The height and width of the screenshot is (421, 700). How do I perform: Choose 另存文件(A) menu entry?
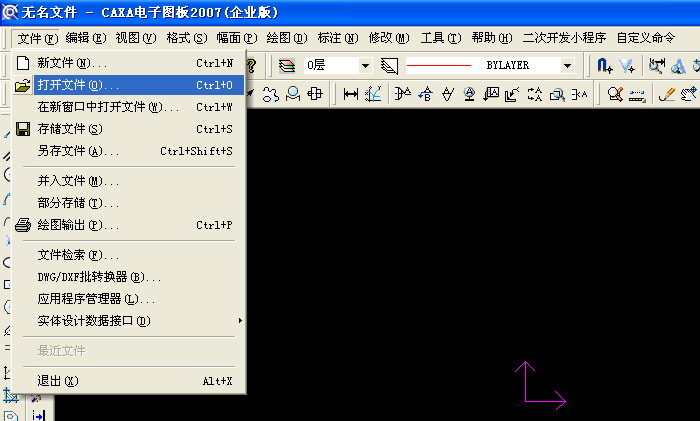[129, 151]
